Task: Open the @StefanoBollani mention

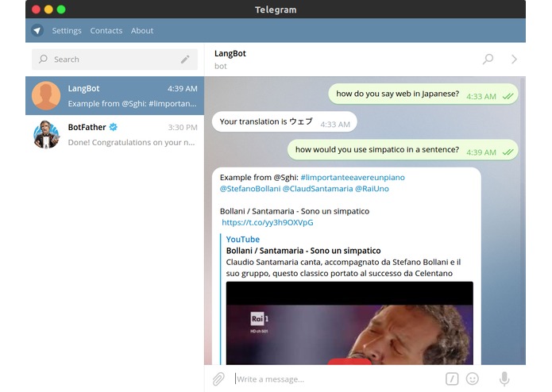Action: (x=250, y=188)
